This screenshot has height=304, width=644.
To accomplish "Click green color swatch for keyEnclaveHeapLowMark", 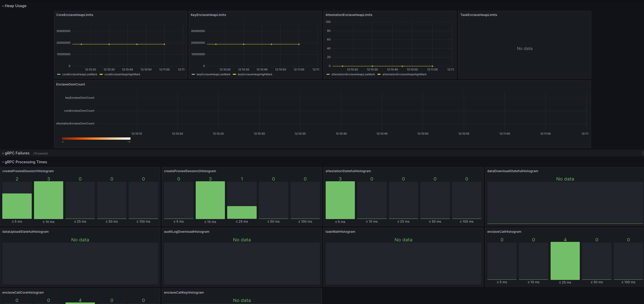I will pos(193,75).
